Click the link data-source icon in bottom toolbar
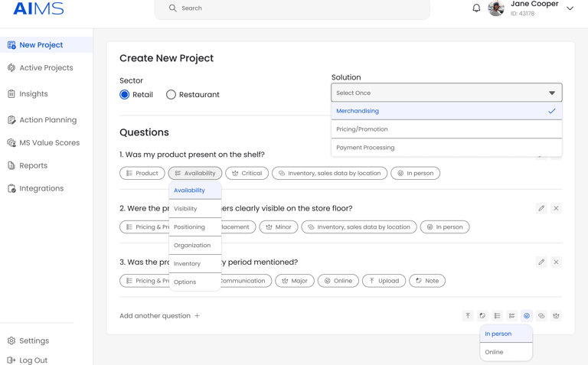The width and height of the screenshot is (588, 365). pyautogui.click(x=541, y=315)
